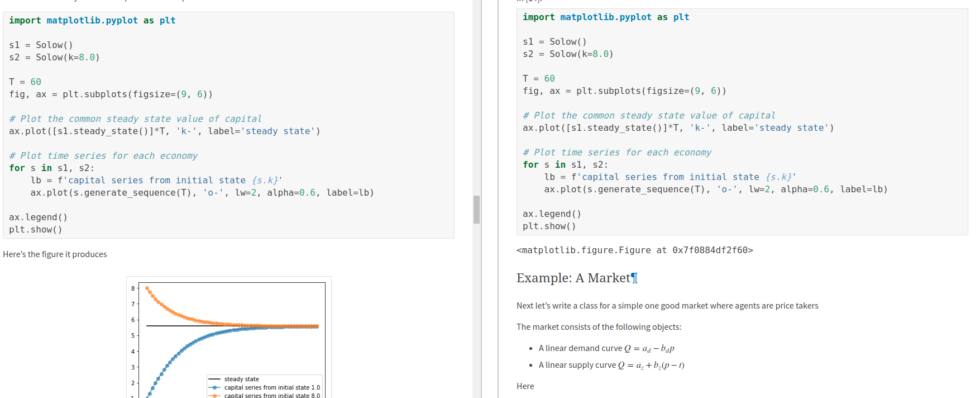Click "The market consists of the following objects:"
The height and width of the screenshot is (398, 980).
pos(599,327)
